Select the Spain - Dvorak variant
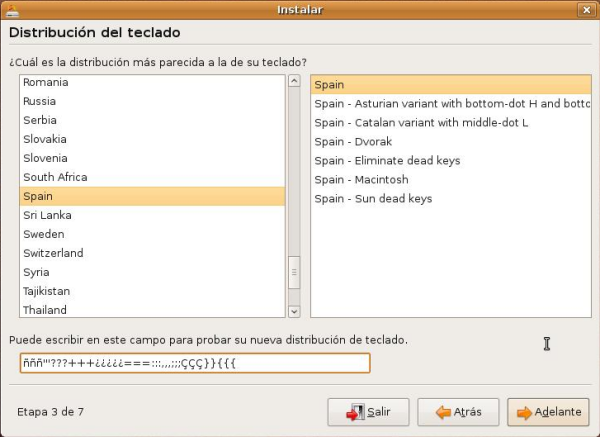The image size is (600, 437). click(x=353, y=142)
